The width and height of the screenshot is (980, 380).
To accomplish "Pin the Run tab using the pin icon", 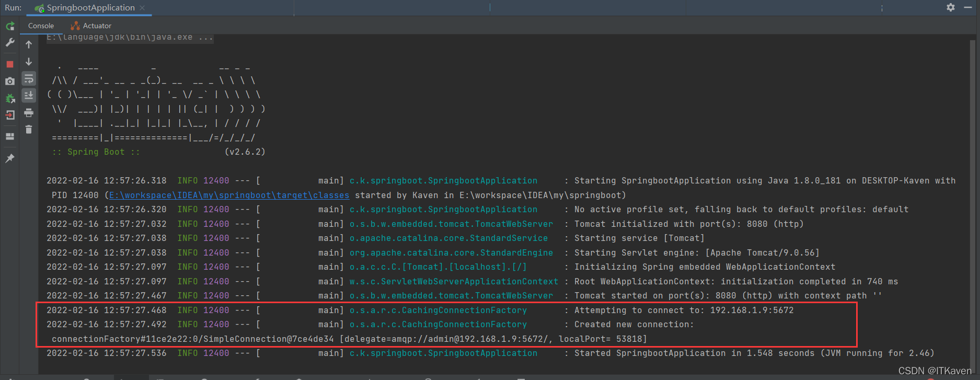I will point(10,158).
